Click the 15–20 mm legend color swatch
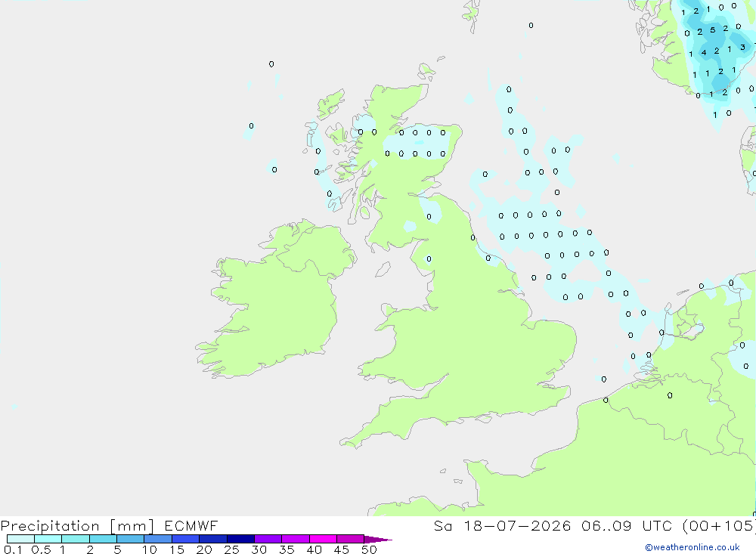Viewport: 756px width, 554px height. tap(186, 539)
